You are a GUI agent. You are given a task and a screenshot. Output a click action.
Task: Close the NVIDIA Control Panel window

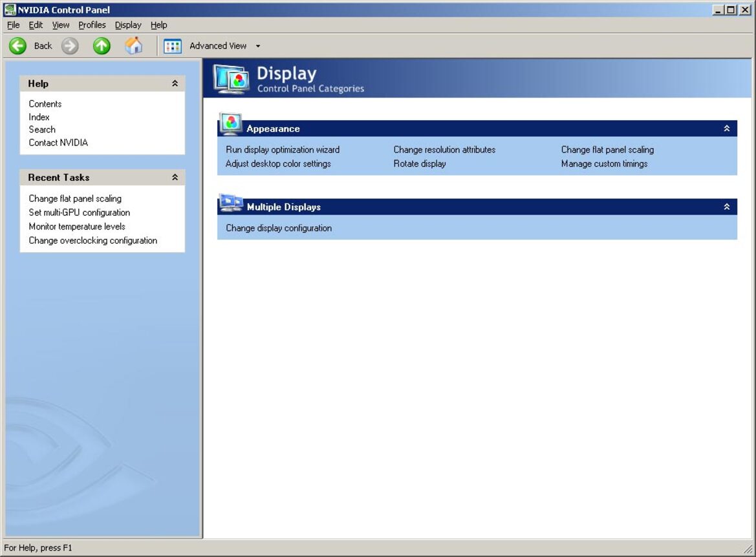point(746,10)
